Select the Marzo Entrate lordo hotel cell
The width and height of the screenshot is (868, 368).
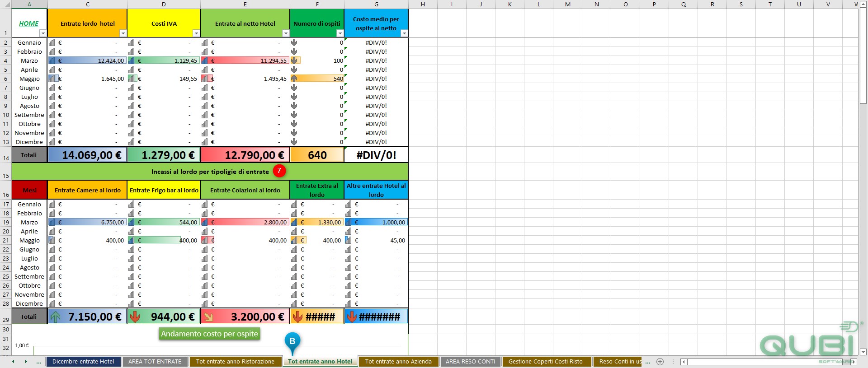87,61
